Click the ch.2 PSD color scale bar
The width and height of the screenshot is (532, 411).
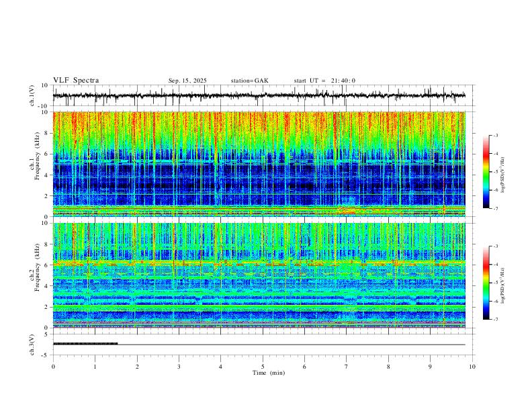[x=486, y=283]
